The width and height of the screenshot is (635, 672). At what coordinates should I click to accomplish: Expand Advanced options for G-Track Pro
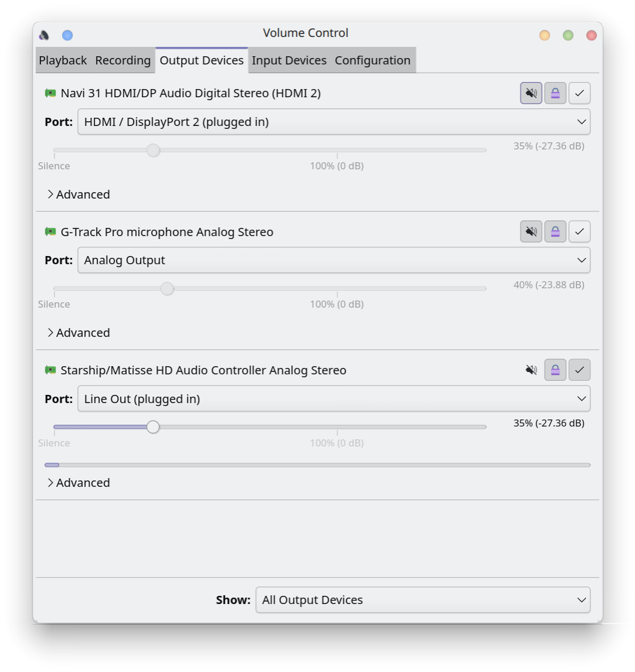click(x=78, y=333)
